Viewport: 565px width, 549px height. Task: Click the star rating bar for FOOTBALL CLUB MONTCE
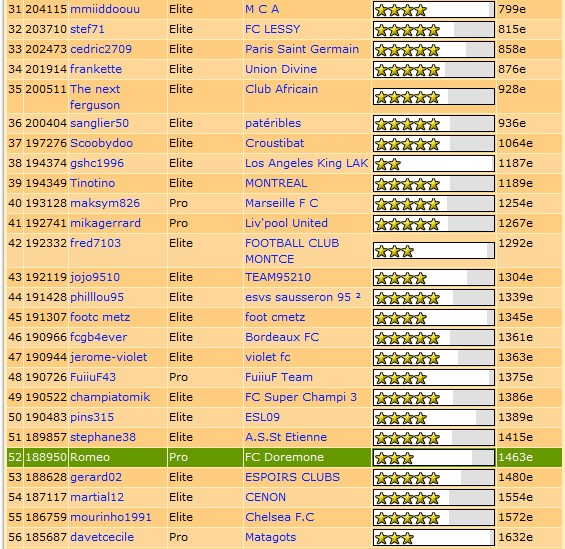click(433, 251)
